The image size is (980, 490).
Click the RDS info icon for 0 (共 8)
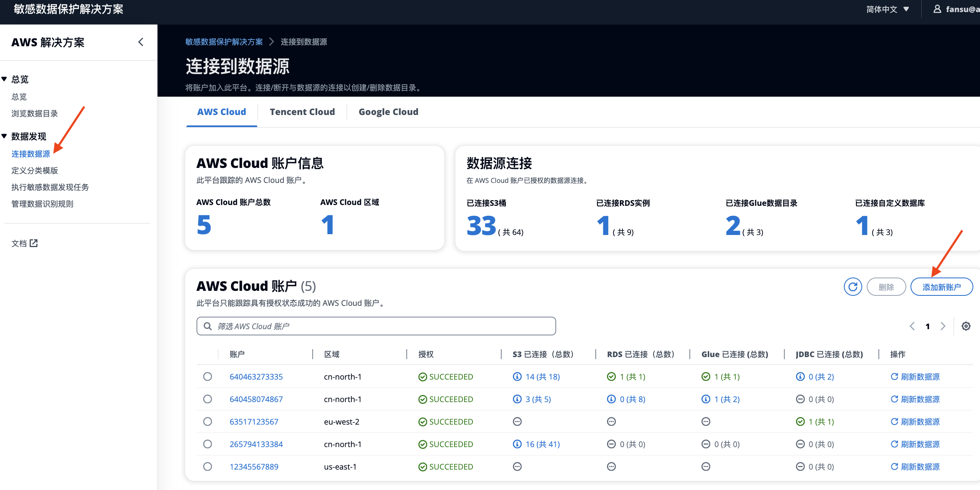(611, 399)
